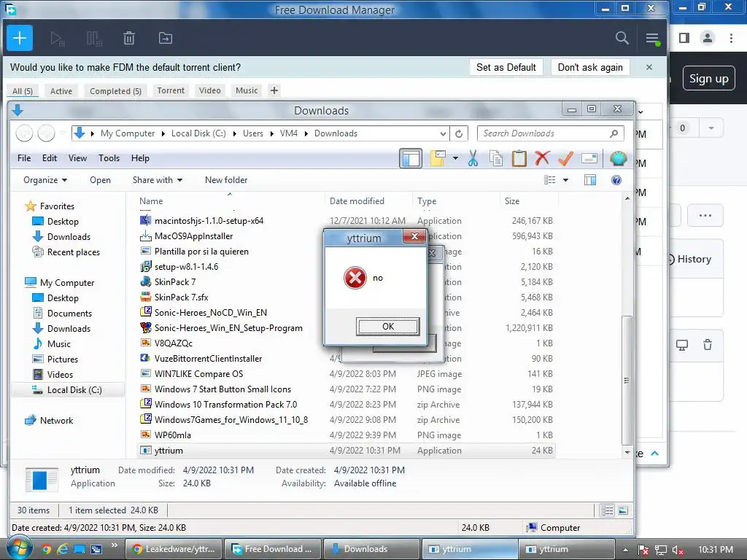Screen dimensions: 747x560
Task: Open the view options dropdown arrow
Action: pos(565,180)
